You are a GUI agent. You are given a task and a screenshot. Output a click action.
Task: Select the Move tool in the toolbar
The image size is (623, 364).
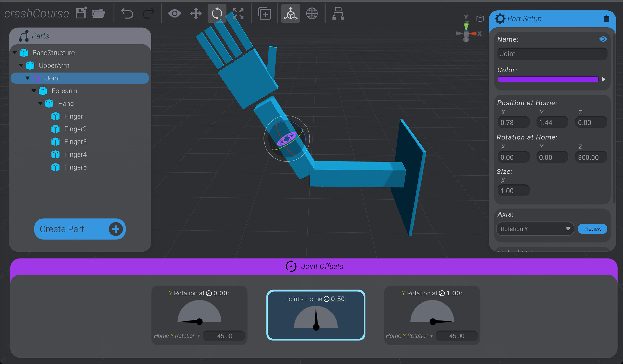[x=195, y=14]
